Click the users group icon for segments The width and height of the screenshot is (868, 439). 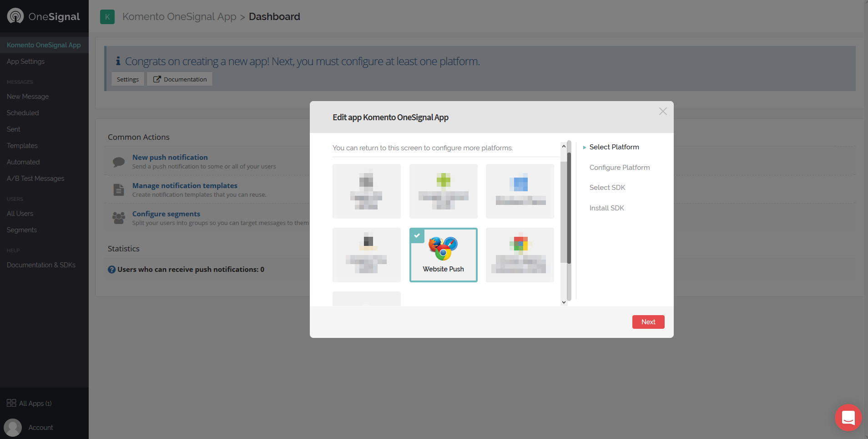pos(119,218)
